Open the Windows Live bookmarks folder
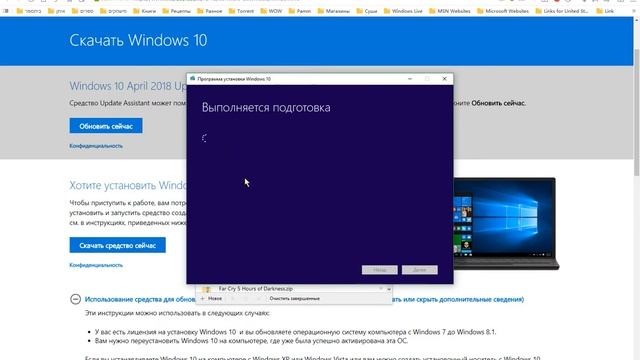 403,11
